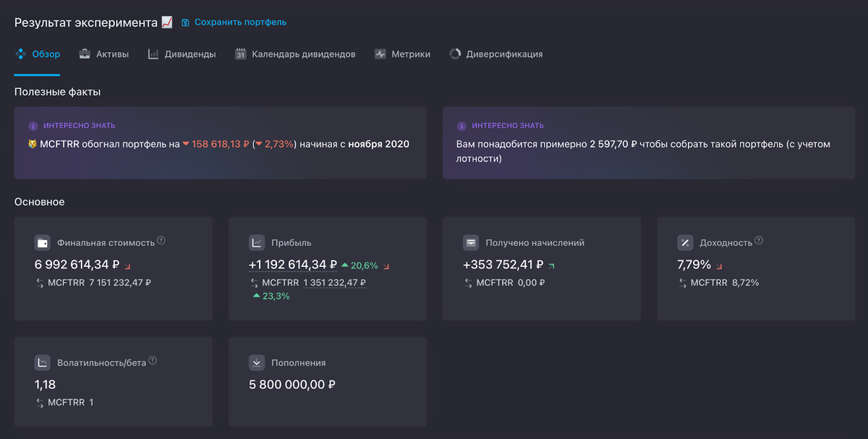868x439 pixels.
Task: Click the chart icon in Прибыль card
Action: (256, 242)
